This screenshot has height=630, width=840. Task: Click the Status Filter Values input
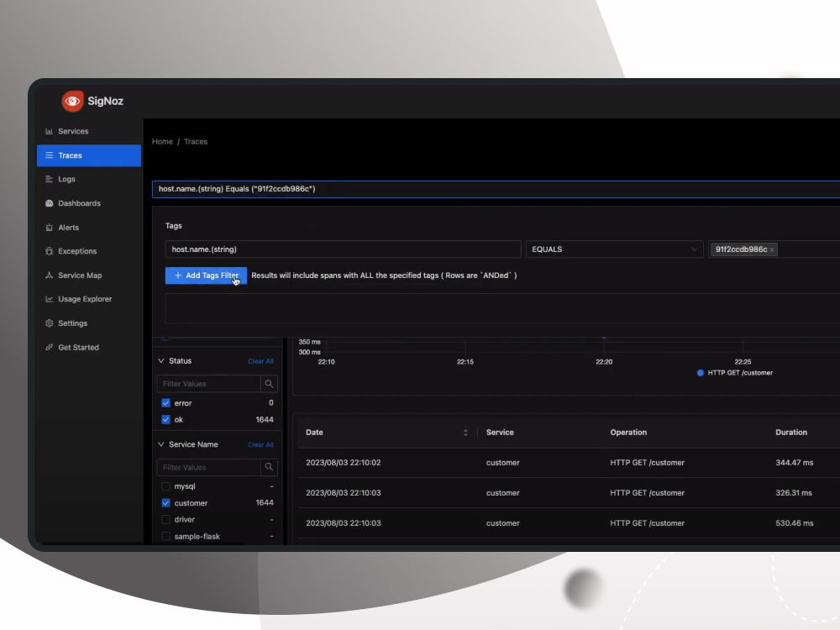pos(208,384)
